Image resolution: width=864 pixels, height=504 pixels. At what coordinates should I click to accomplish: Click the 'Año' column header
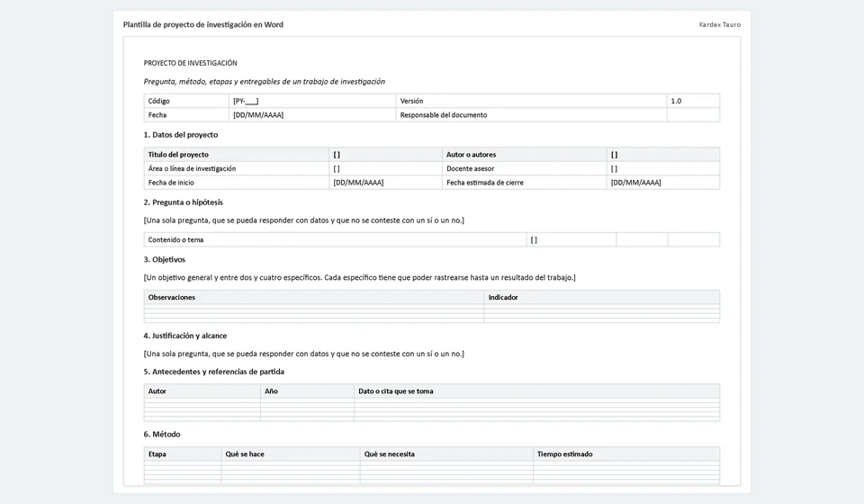[308, 391]
